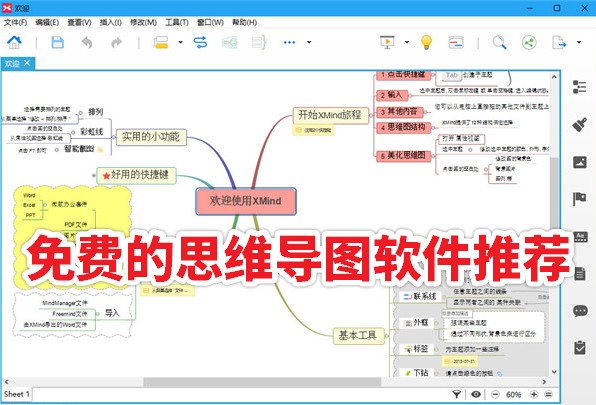596x405 pixels.
Task: Open more tools three-dots icon
Action: click(x=289, y=42)
